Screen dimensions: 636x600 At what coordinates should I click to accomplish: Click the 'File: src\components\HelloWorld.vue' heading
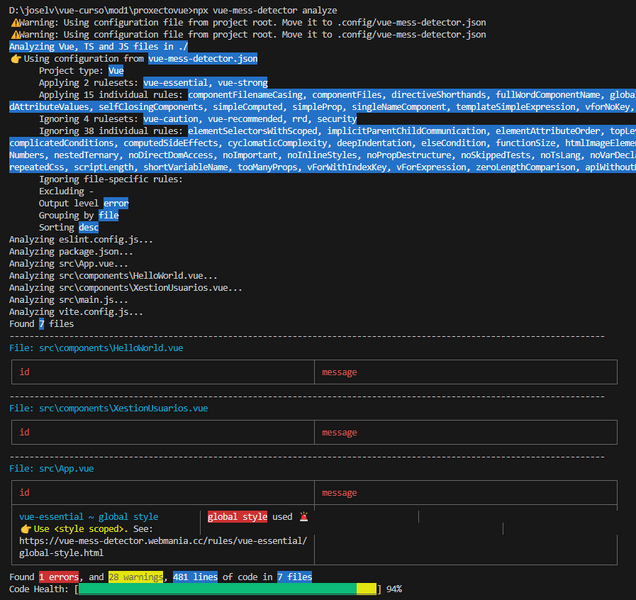click(x=96, y=348)
